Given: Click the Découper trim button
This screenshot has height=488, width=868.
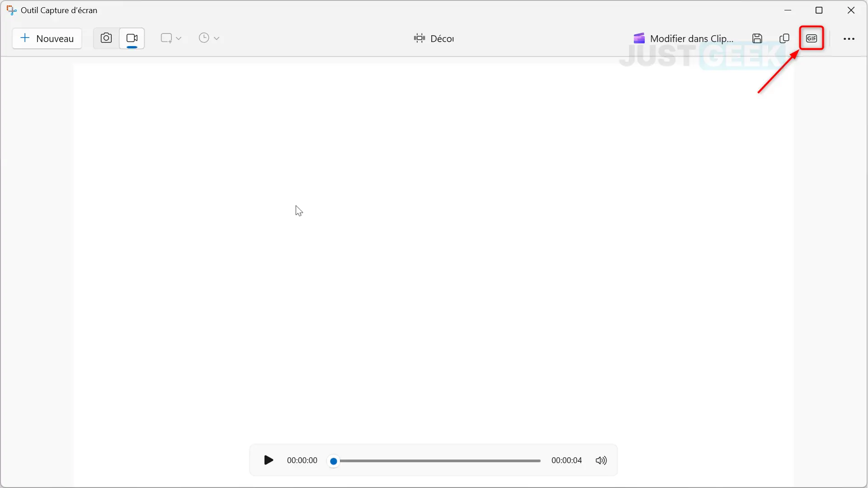Looking at the screenshot, I should click(x=434, y=38).
